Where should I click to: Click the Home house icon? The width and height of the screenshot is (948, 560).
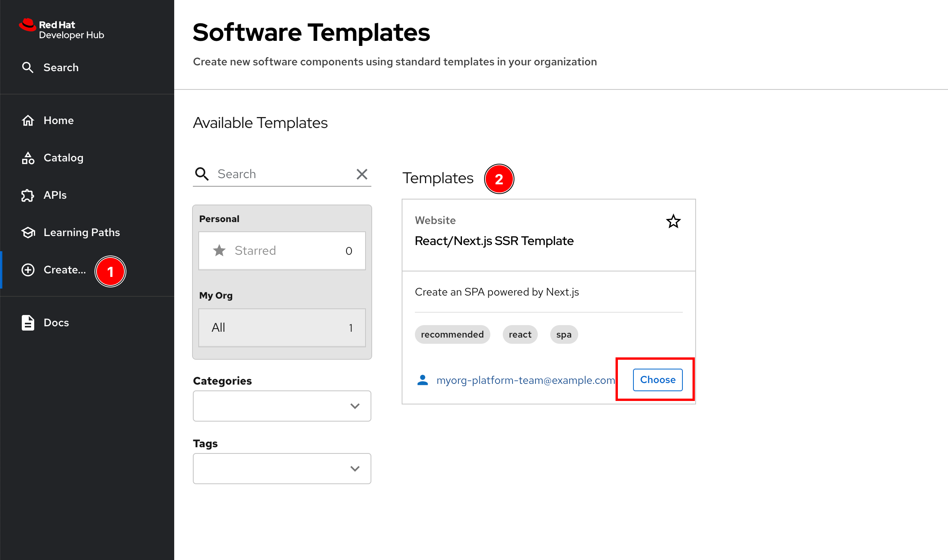click(28, 121)
